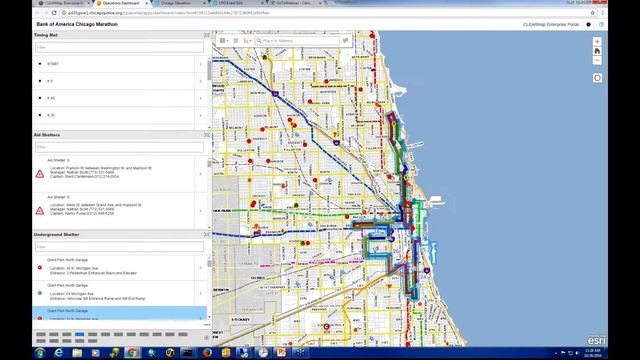Click the taskbar clock
The width and height of the screenshot is (640, 360).
point(592,353)
